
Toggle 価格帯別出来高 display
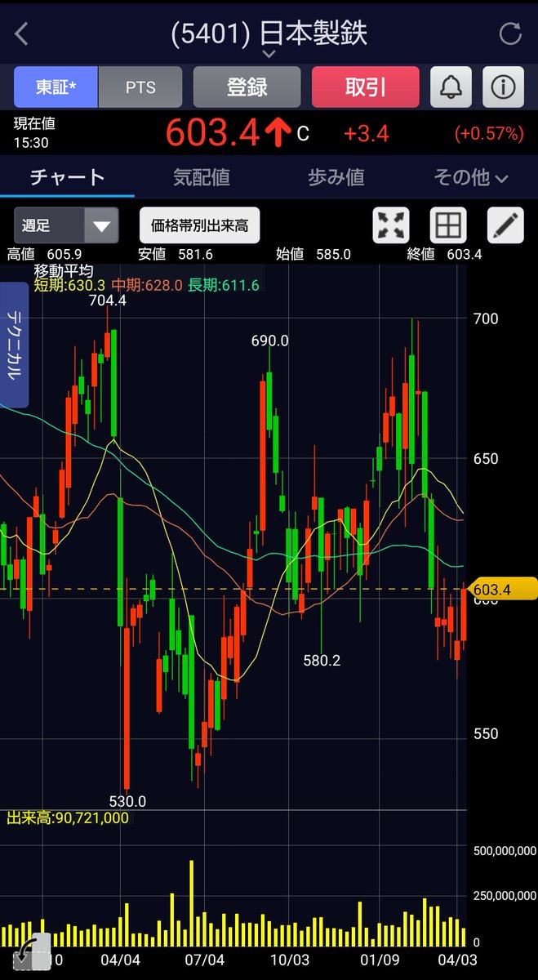[x=199, y=225]
